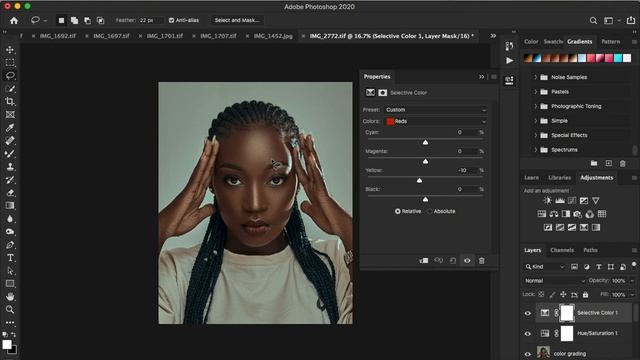This screenshot has height=360, width=640.
Task: Show more document tabs double-arrow
Action: [493, 36]
